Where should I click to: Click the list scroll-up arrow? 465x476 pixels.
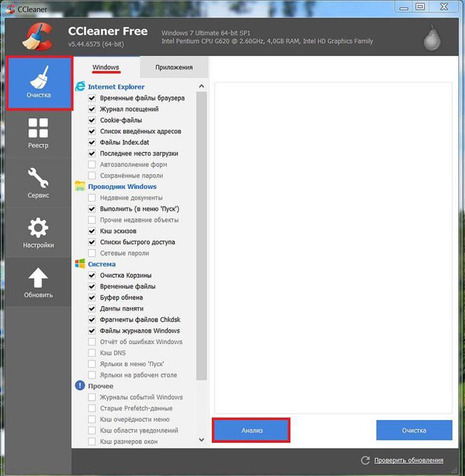[201, 86]
